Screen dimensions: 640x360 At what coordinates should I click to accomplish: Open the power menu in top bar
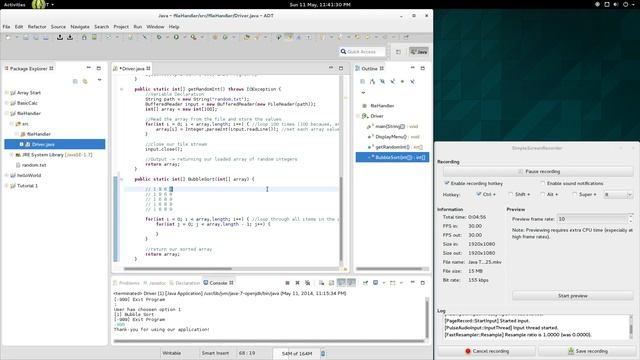626,4
